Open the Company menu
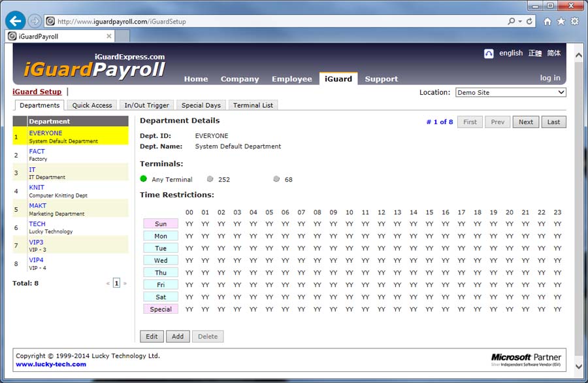 (240, 79)
